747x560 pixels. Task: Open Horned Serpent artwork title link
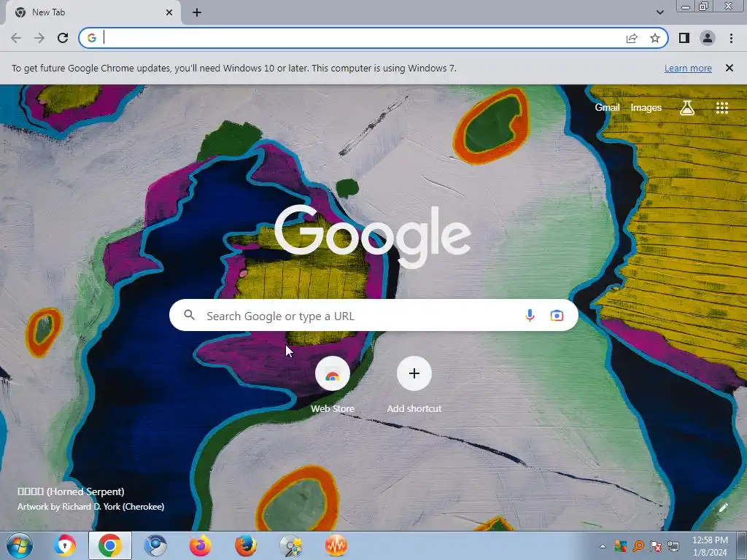pyautogui.click(x=71, y=491)
